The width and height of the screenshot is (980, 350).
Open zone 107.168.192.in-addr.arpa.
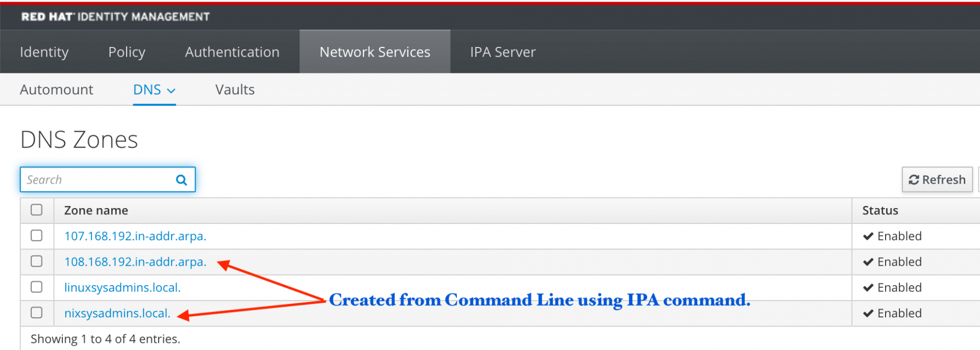(135, 236)
